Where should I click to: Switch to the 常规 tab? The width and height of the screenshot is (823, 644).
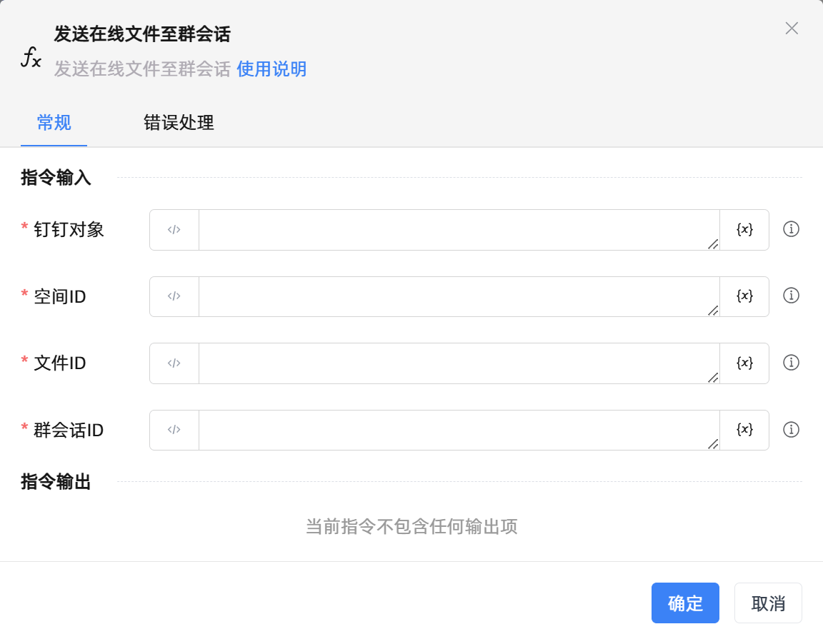pyautogui.click(x=54, y=123)
